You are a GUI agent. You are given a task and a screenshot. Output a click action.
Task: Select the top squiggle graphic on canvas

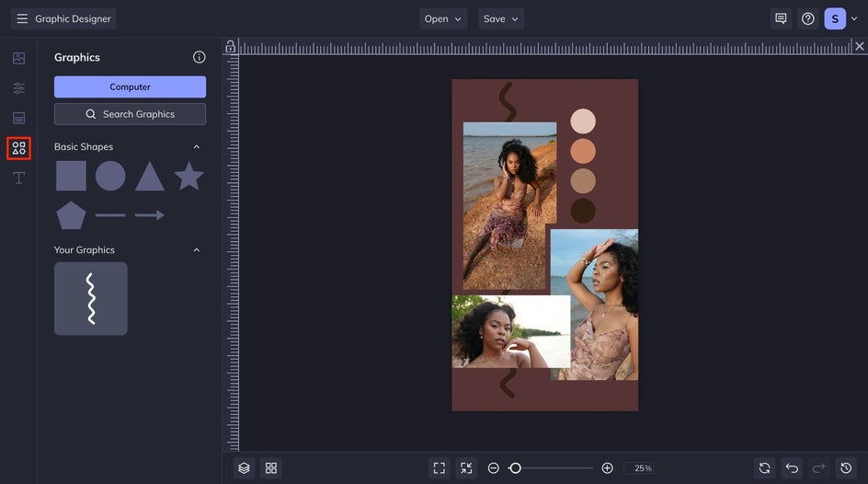(x=508, y=101)
